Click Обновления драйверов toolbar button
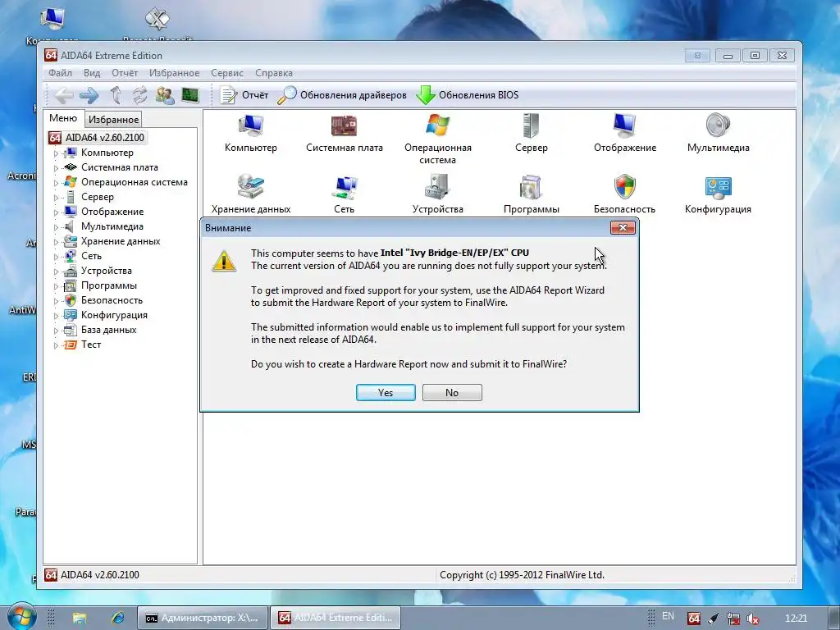This screenshot has width=840, height=630. pyautogui.click(x=342, y=95)
